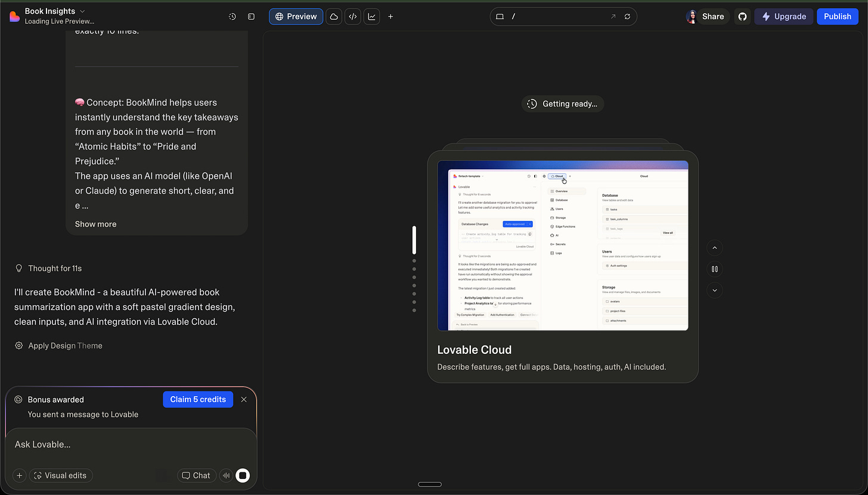
Task: Click the device size icon in URL bar
Action: coord(500,17)
